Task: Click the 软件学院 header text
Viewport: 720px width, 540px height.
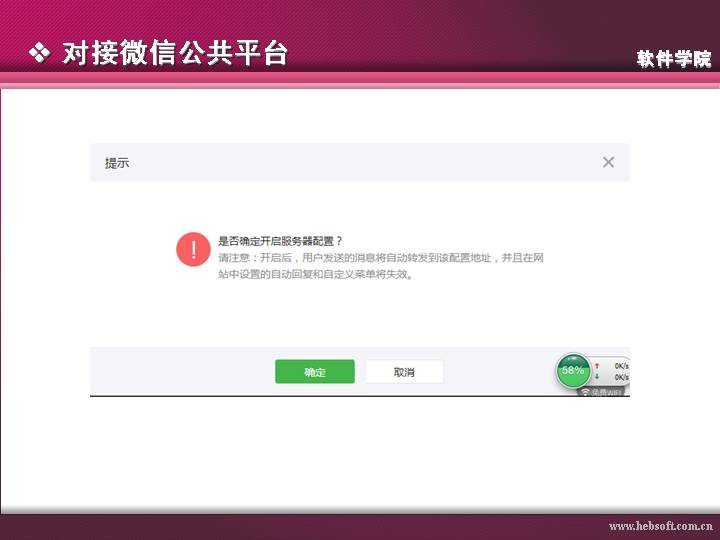Action: (x=674, y=59)
